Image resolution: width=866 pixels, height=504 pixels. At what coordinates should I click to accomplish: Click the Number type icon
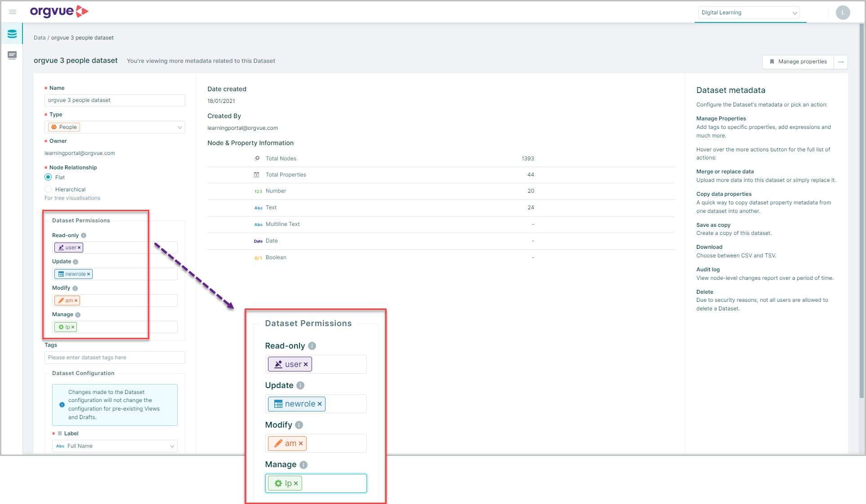tap(258, 191)
